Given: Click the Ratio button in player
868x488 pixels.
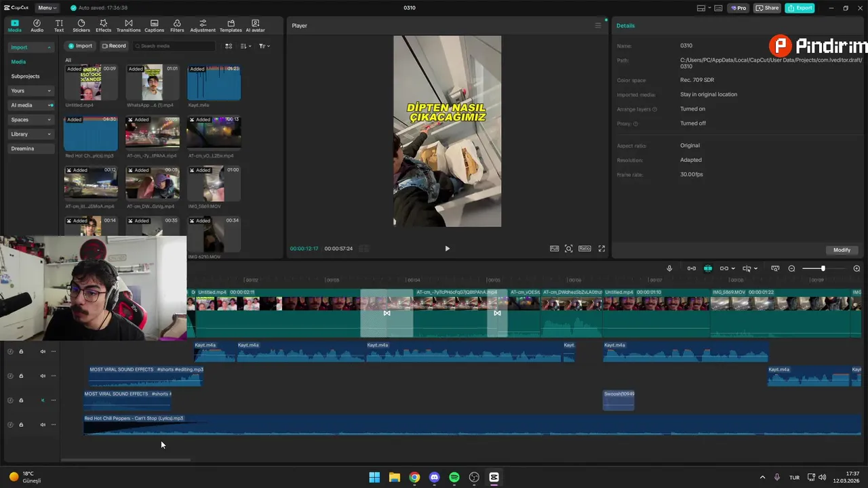Looking at the screenshot, I should [x=585, y=249].
